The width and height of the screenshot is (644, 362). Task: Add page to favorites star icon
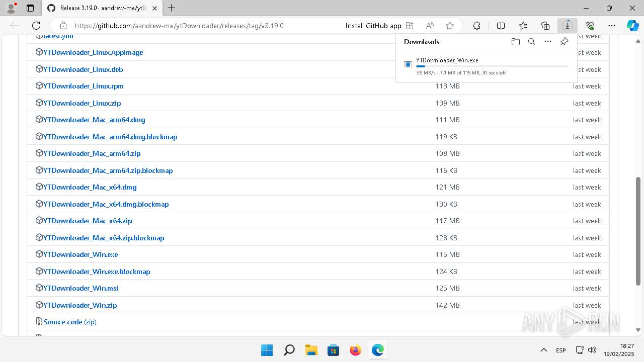450,26
